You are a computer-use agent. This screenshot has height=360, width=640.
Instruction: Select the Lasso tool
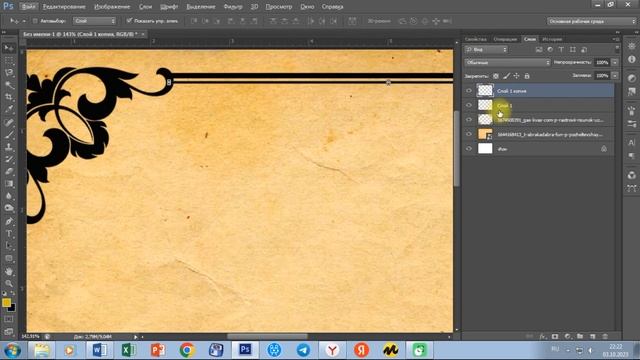[x=9, y=73]
